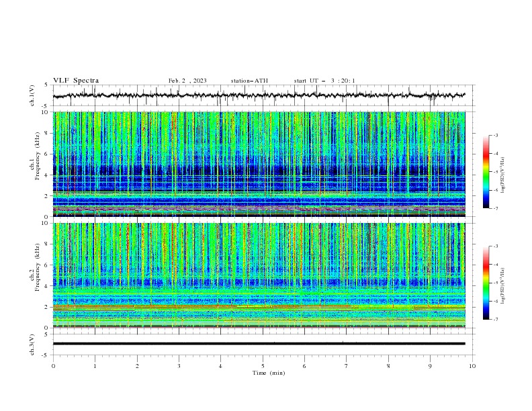532x411 pixels.
Task: Click the '-7' tick on lower color bar
Action: click(496, 319)
